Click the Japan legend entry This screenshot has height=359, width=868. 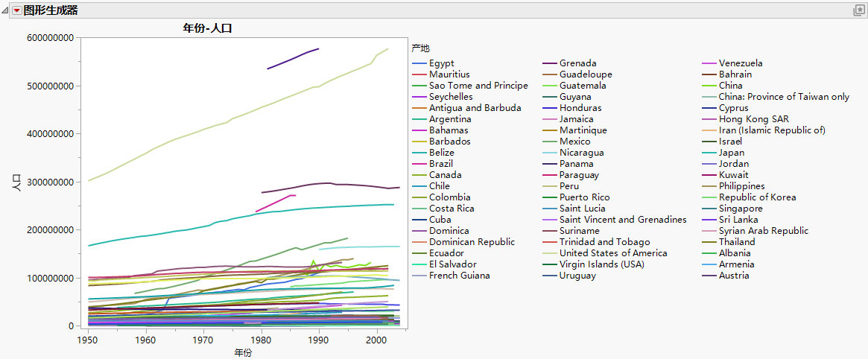click(731, 153)
